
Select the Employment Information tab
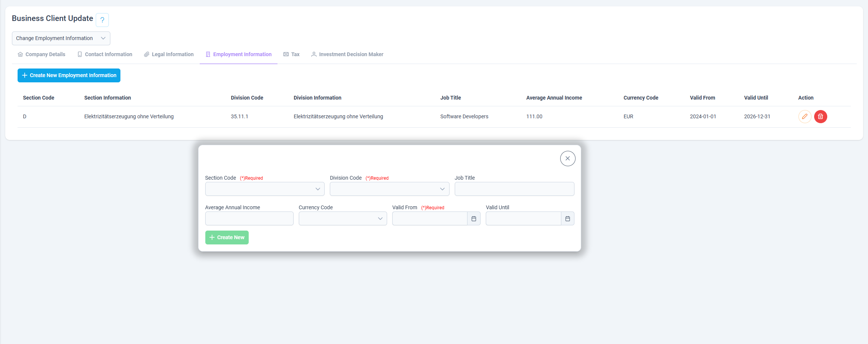click(x=239, y=54)
